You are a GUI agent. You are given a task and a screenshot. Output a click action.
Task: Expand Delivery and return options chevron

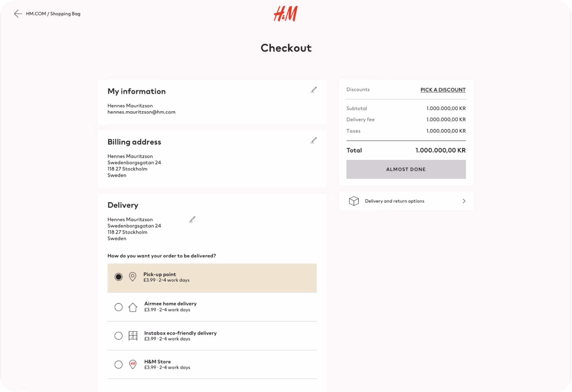[x=464, y=201]
